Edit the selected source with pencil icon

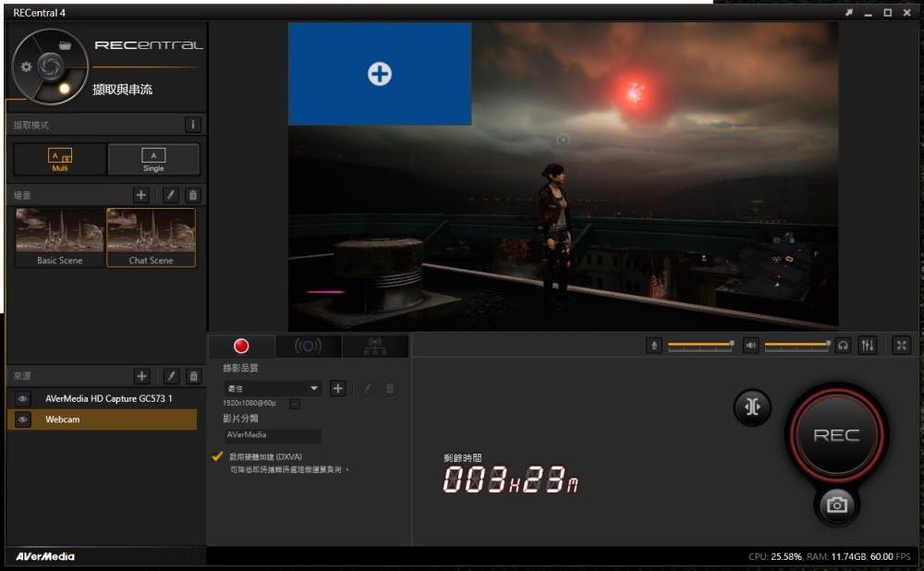click(x=170, y=376)
